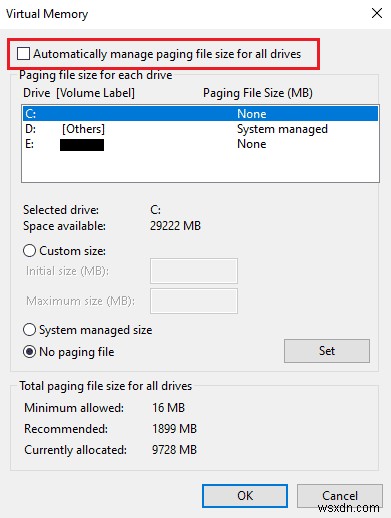Image resolution: width=391 pixels, height=518 pixels.
Task: Click the Set button
Action: coord(327,351)
